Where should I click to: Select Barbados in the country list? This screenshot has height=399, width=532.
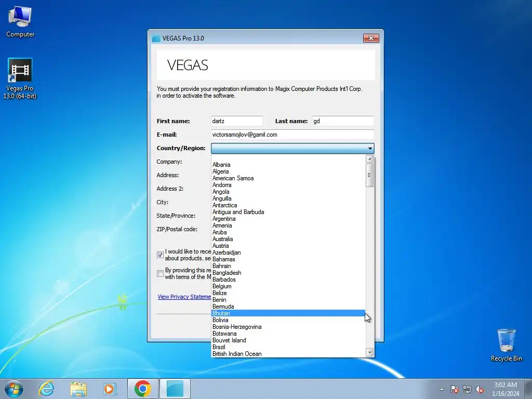pos(288,280)
